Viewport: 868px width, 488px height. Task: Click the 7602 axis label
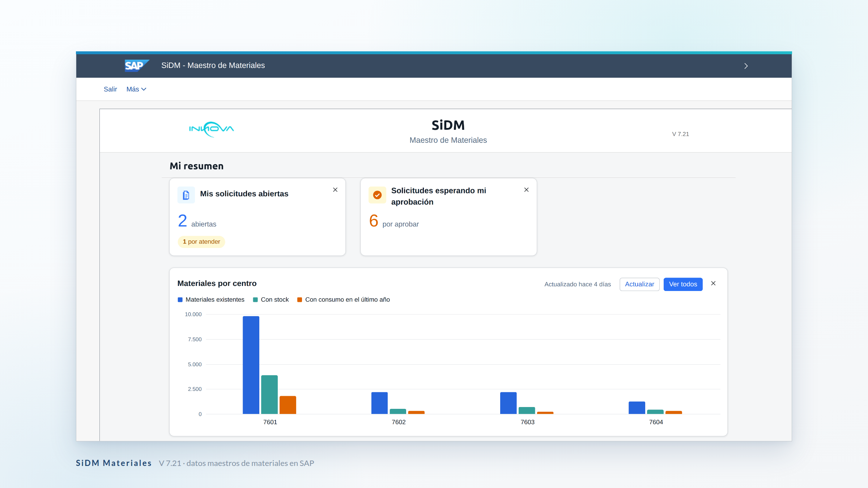point(399,422)
